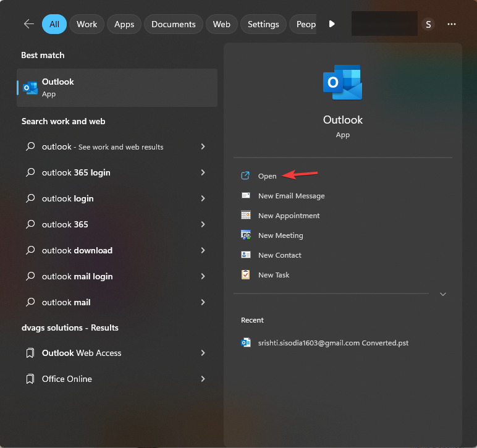Viewport: 477px width, 448px height.
Task: Click the New Appointment calendar icon
Action: click(245, 214)
